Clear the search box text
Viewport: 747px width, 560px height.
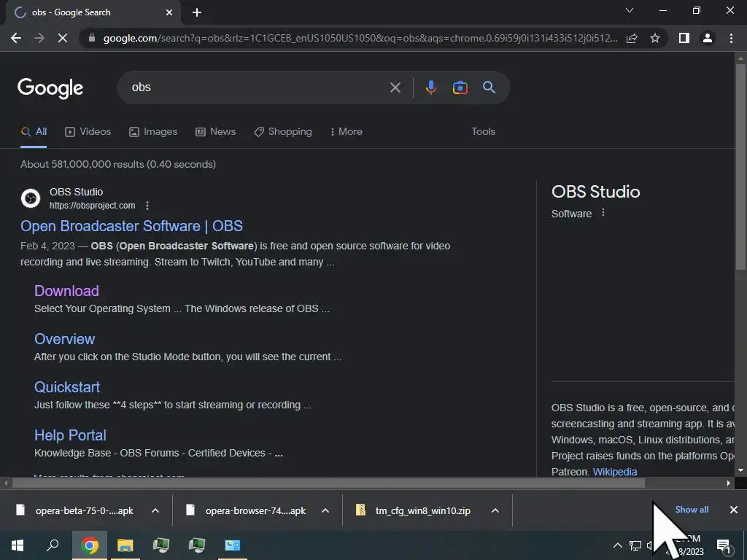coord(395,87)
